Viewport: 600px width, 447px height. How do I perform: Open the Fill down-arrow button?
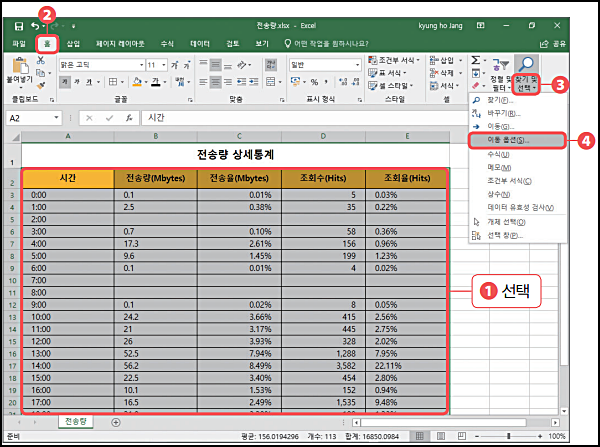(476, 73)
